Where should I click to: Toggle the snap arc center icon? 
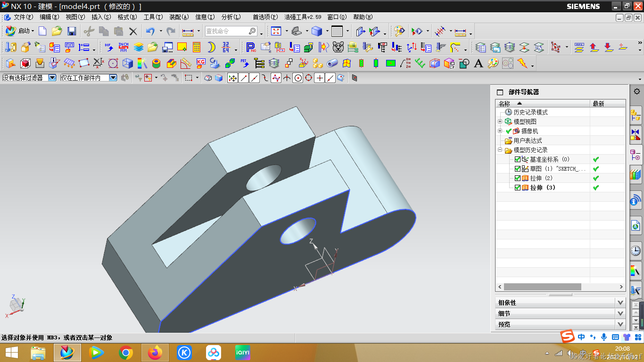coord(297,78)
